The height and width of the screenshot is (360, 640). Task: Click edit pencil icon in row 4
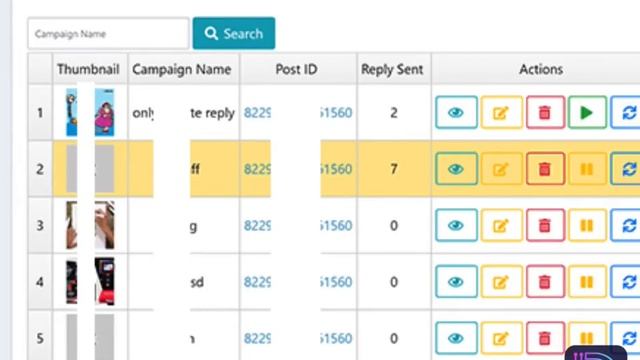(501, 282)
